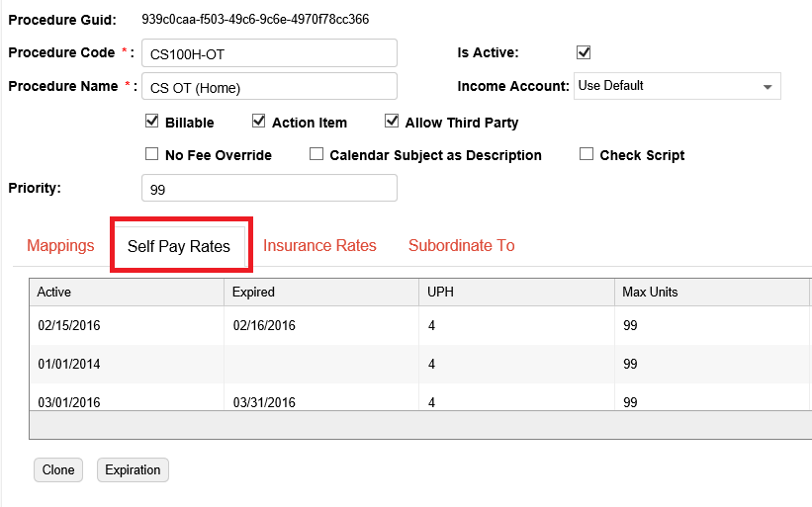
Task: Enable the No Fee Override checkbox
Action: (151, 153)
